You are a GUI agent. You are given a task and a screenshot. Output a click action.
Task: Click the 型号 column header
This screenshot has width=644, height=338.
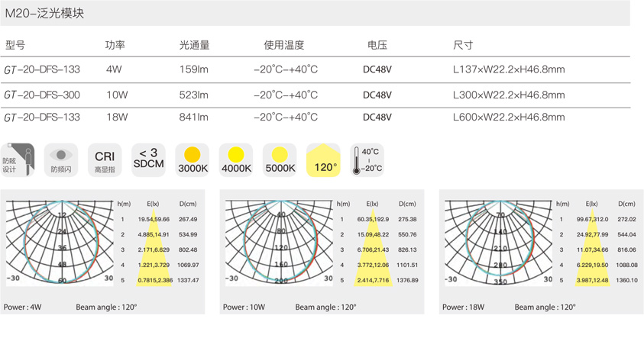[x=15, y=46]
